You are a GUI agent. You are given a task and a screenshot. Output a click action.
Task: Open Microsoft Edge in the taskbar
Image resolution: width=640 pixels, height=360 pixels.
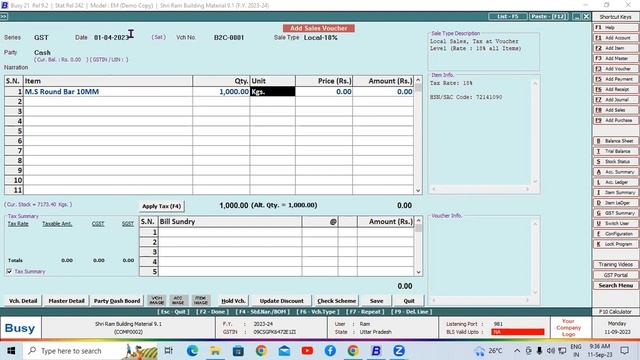pyautogui.click(x=192, y=351)
